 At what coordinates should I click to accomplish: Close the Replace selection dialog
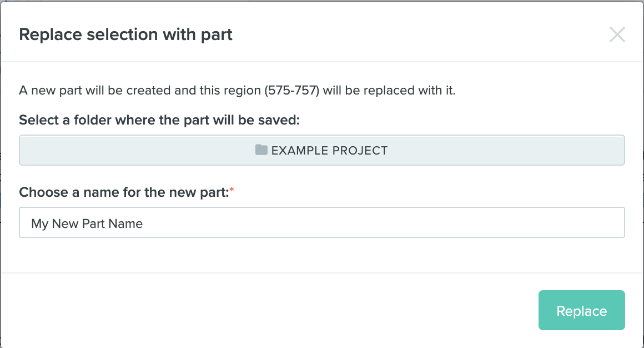(617, 35)
